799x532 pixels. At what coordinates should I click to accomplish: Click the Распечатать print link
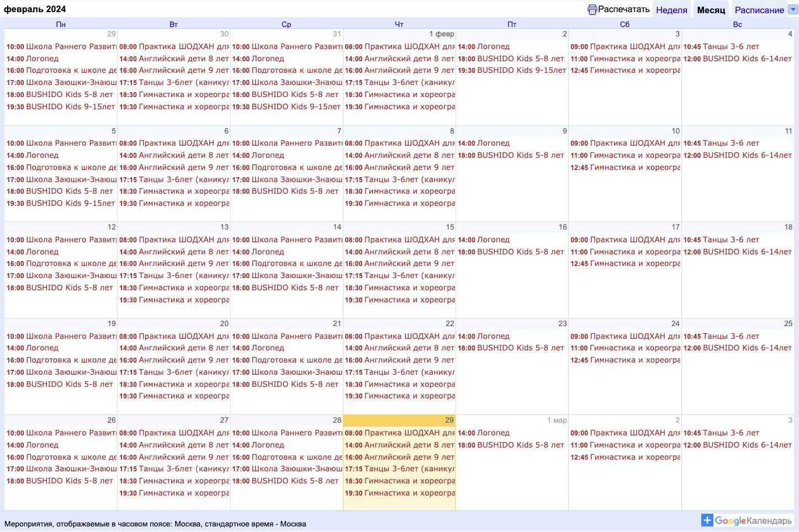[x=623, y=9]
